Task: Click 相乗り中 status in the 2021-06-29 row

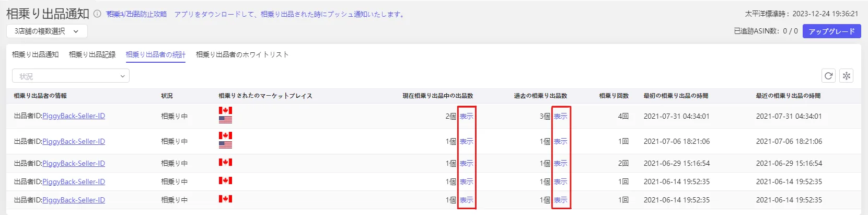Action: point(175,163)
